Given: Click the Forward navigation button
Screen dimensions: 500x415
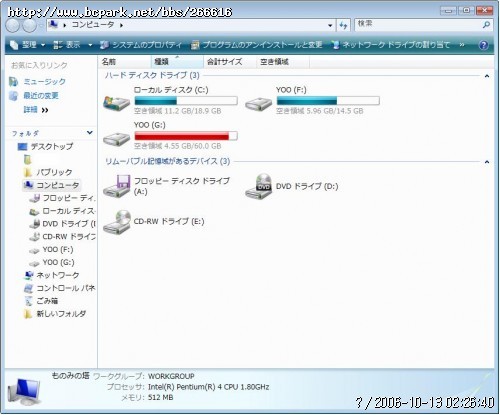Looking at the screenshot, I should pos(29,25).
